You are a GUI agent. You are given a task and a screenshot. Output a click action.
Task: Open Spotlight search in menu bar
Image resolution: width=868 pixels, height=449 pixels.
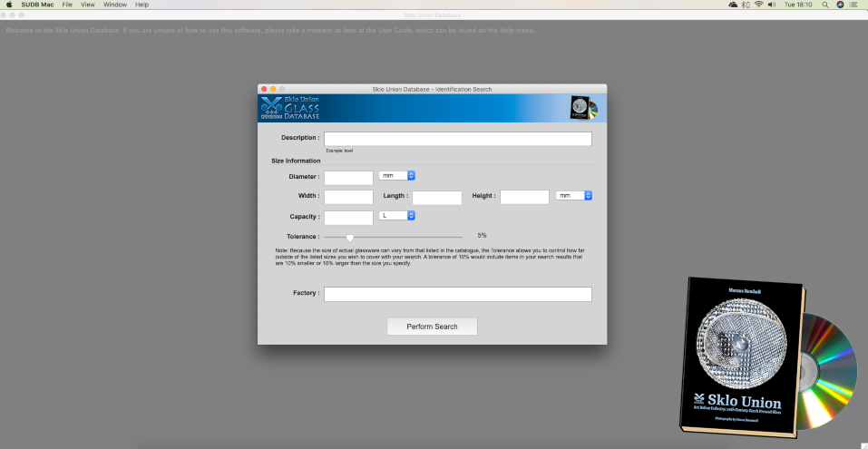point(825,5)
